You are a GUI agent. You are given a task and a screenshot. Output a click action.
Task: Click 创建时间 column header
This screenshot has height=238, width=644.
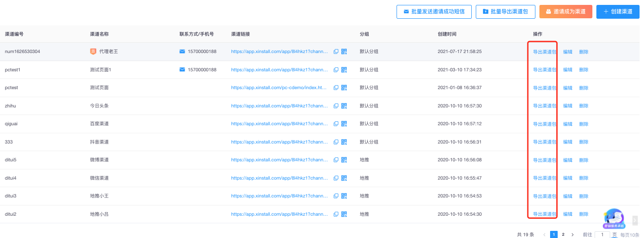pyautogui.click(x=447, y=34)
